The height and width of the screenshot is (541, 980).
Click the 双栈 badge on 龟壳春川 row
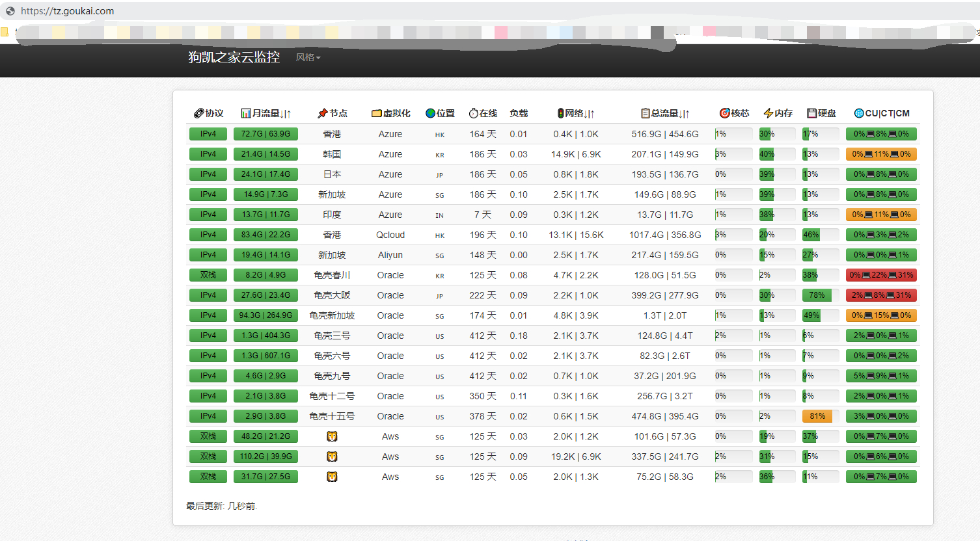208,275
